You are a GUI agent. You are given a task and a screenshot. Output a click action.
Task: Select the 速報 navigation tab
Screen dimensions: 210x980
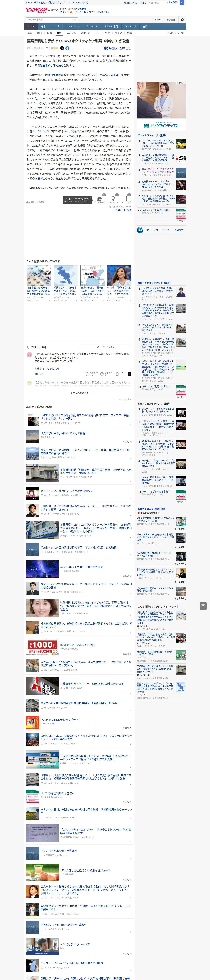43,27
